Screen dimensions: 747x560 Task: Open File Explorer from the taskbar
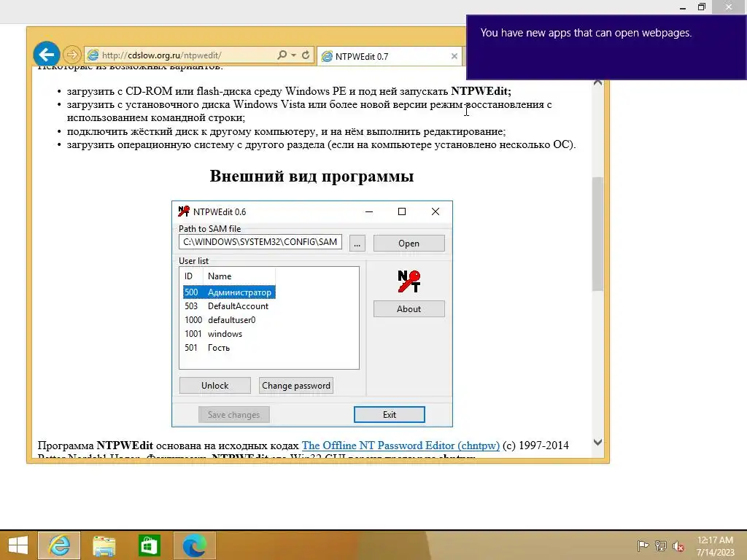click(x=104, y=545)
